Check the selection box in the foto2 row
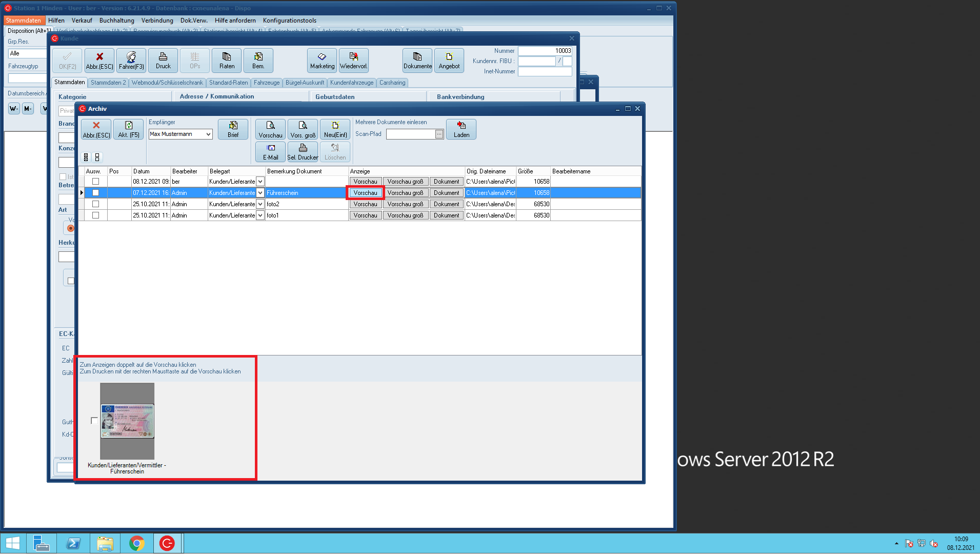This screenshot has width=980, height=554. coord(95,204)
